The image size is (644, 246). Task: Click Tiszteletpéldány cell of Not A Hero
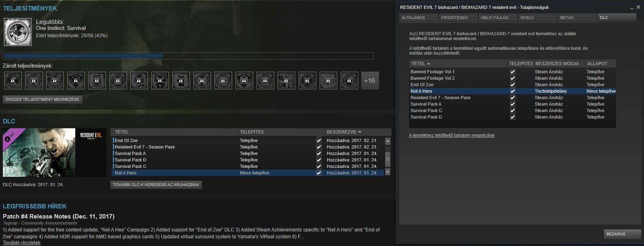(551, 91)
